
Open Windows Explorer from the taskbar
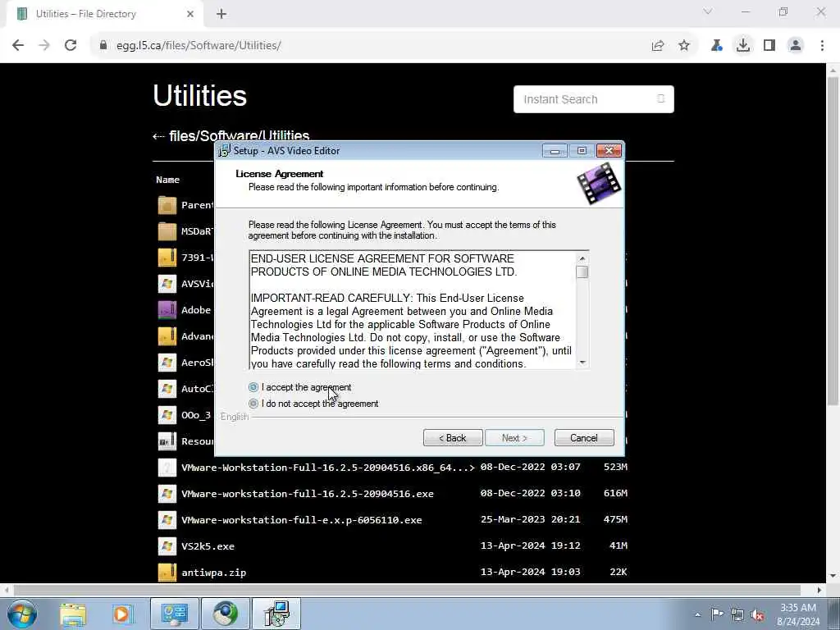[x=73, y=614]
